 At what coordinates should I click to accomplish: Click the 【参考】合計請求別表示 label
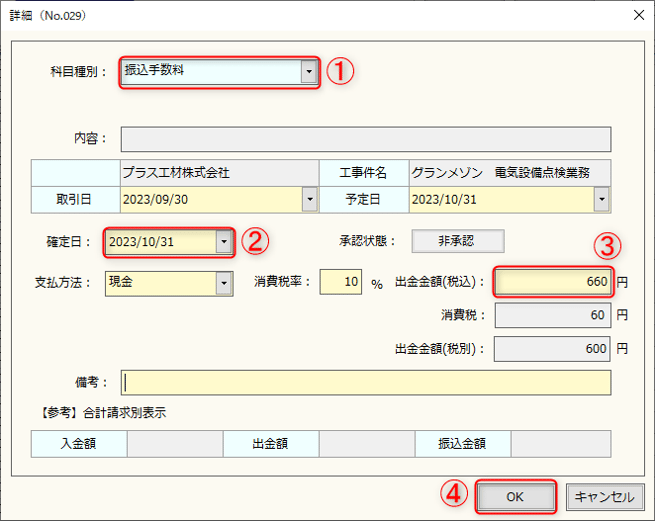pos(103,413)
